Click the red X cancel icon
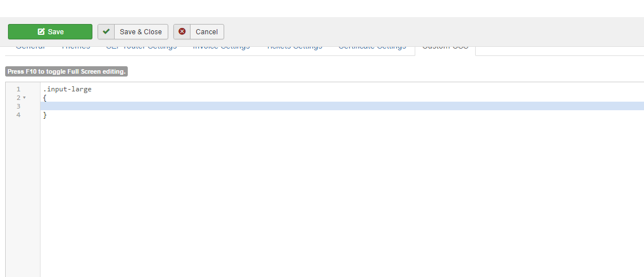The image size is (644, 277). [182, 32]
